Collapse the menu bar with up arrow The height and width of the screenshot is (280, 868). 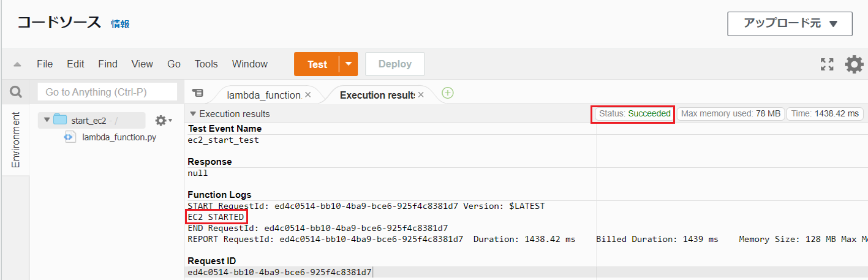[17, 64]
